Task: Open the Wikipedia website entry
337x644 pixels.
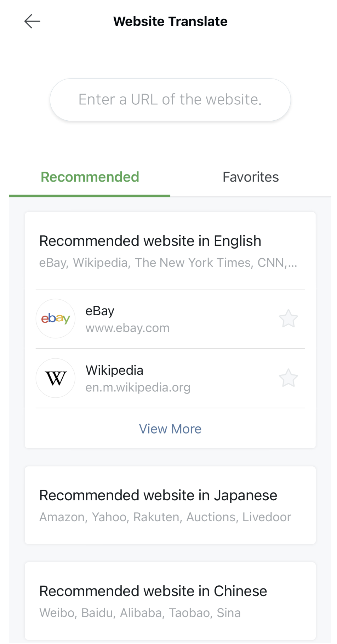Action: (170, 378)
